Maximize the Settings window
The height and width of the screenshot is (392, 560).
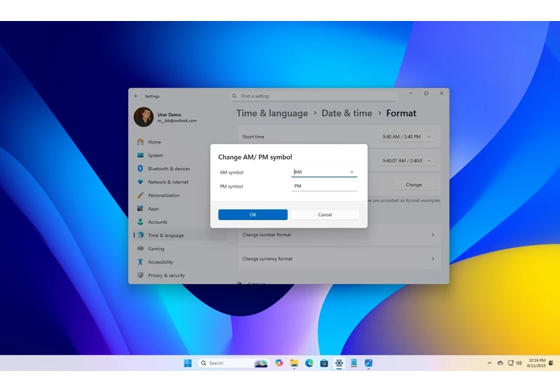click(x=426, y=93)
